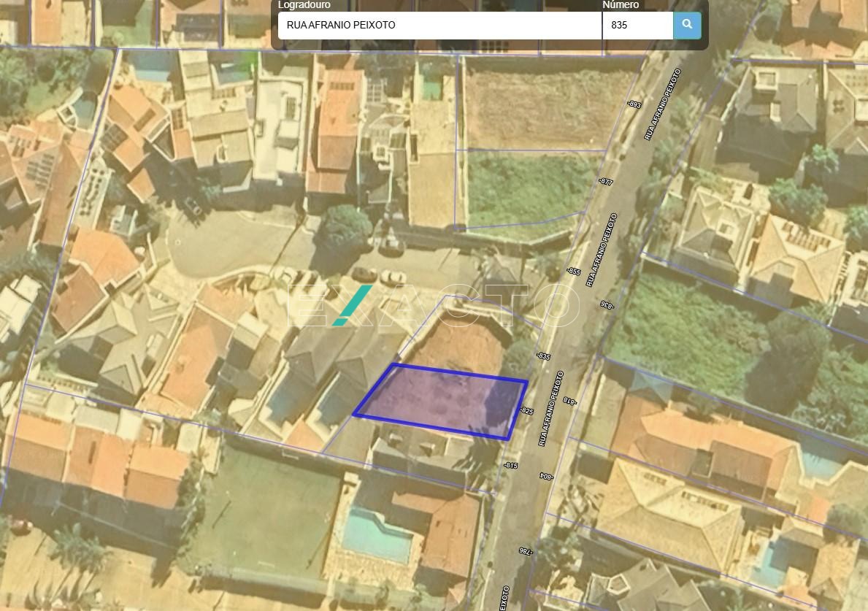Click the -825 lot number label
The height and width of the screenshot is (611, 868).
tap(526, 411)
